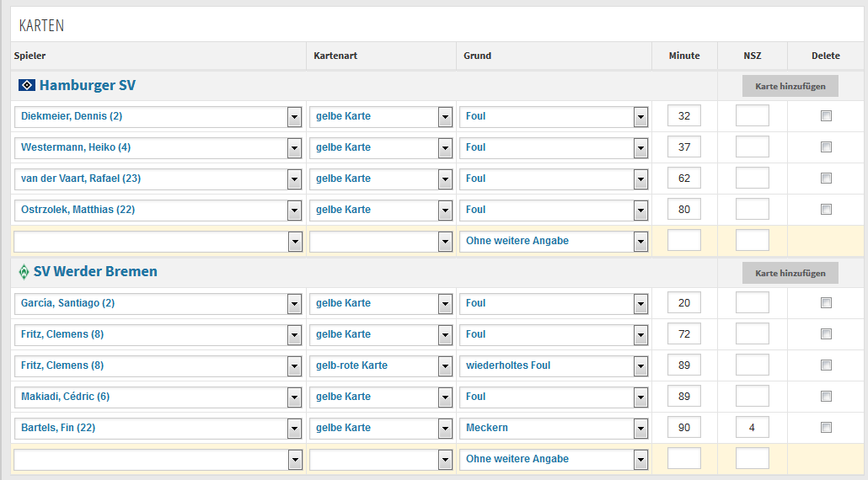Open the empty Kartenart dropdown in Werder's new row
Screen dimensions: 868x480
pyautogui.click(x=381, y=459)
